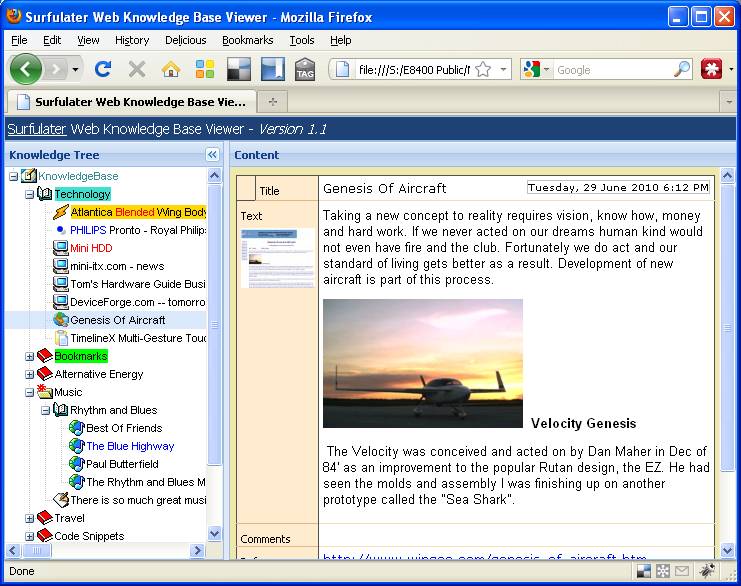The width and height of the screenshot is (741, 586).
Task: Expand the Travel folder
Action: (29, 518)
